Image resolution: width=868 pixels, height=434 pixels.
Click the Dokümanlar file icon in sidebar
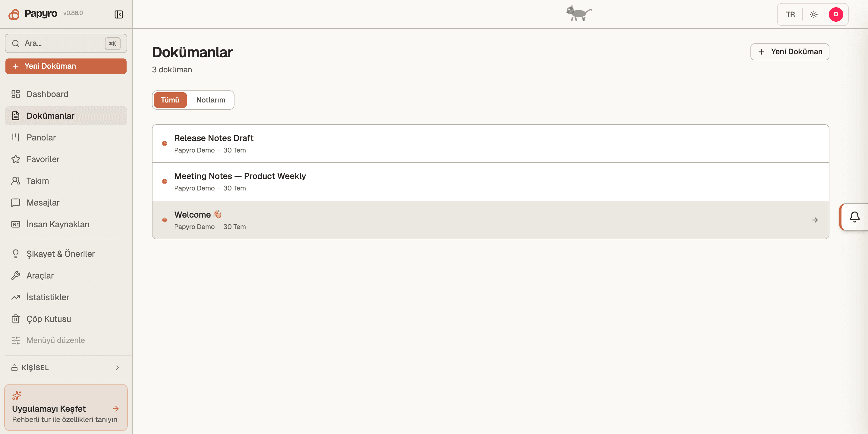pyautogui.click(x=15, y=116)
